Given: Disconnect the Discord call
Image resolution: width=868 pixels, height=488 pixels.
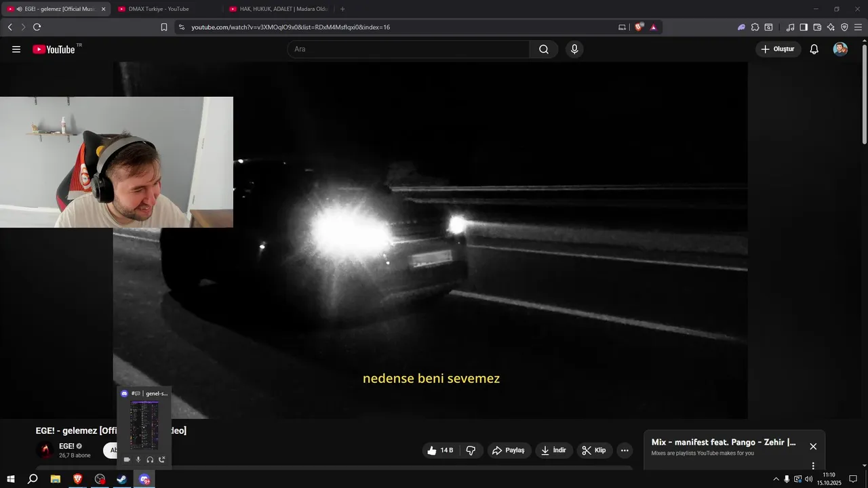Looking at the screenshot, I should 162,460.
